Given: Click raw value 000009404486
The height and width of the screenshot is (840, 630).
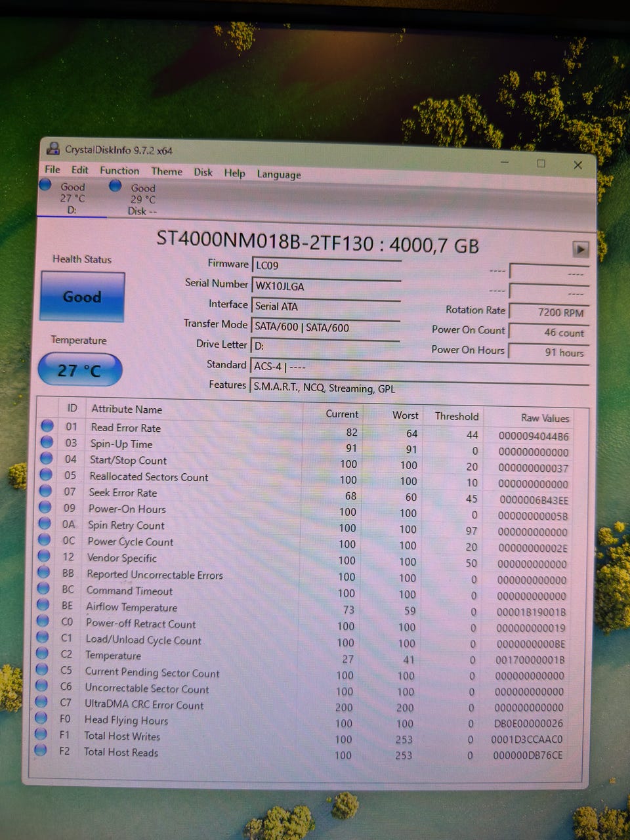Looking at the screenshot, I should 534,436.
